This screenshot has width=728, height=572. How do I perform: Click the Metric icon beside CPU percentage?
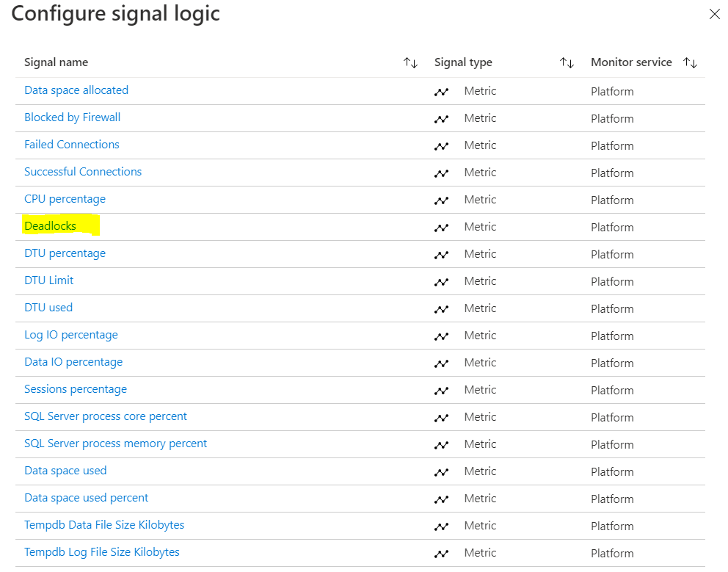(442, 199)
